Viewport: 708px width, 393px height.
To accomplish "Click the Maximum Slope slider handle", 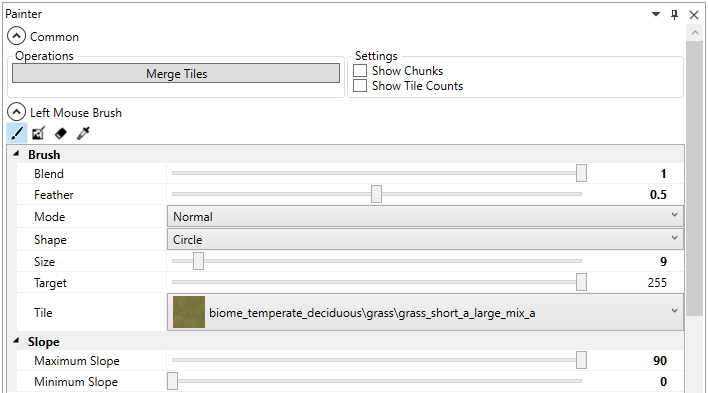I will pyautogui.click(x=582, y=360).
